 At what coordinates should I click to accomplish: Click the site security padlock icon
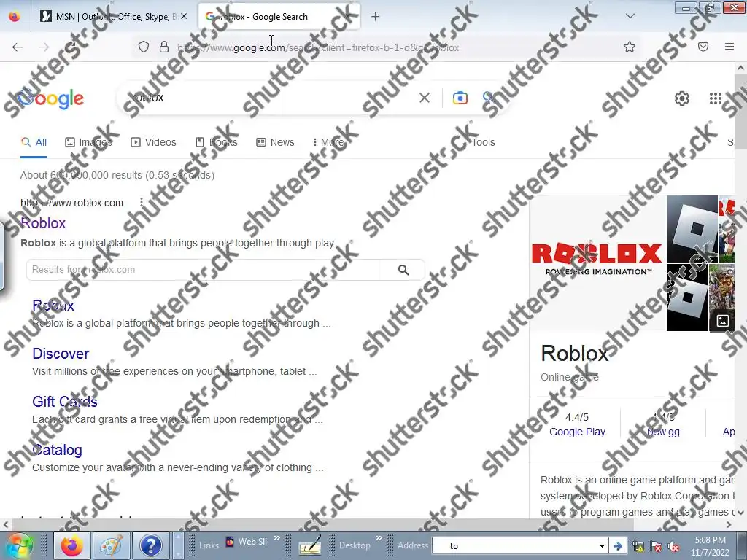click(164, 47)
